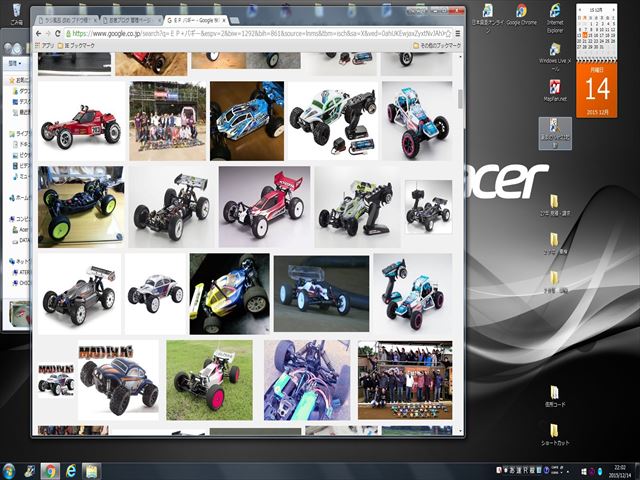
Task: Show previous month in calendar gadget
Action: click(x=580, y=9)
